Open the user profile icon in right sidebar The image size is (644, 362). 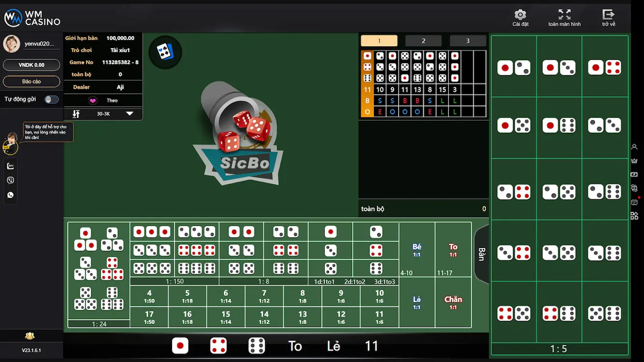coord(635,147)
